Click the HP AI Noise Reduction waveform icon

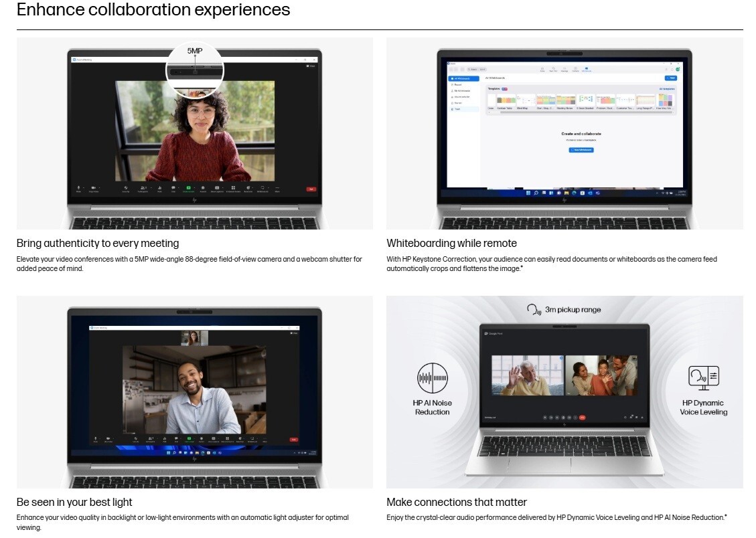432,378
